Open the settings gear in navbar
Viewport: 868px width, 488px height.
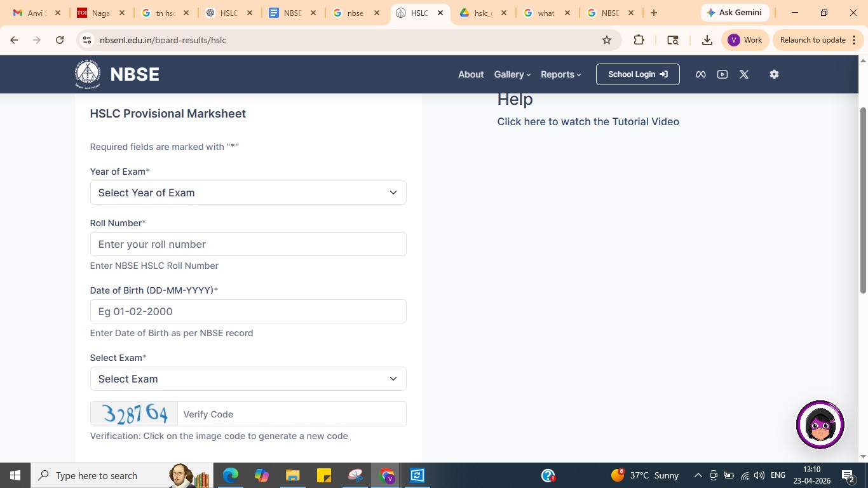pos(774,74)
